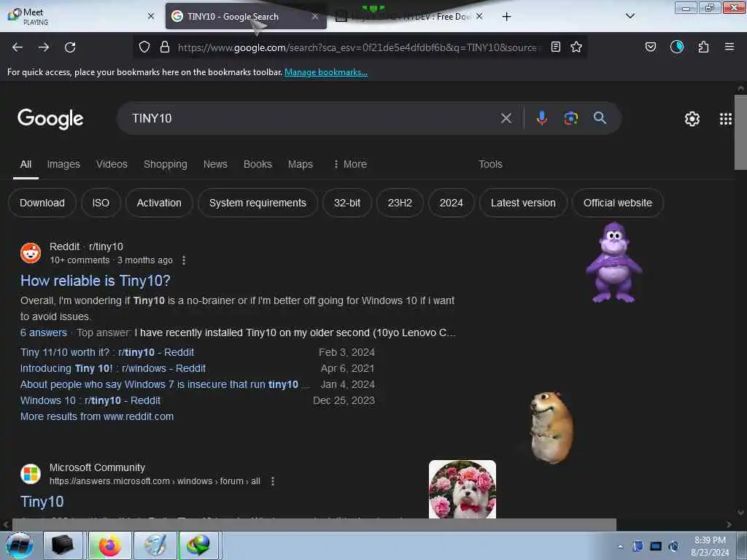Open Tiny 11/10 worth it link
The width and height of the screenshot is (747, 560).
107,352
